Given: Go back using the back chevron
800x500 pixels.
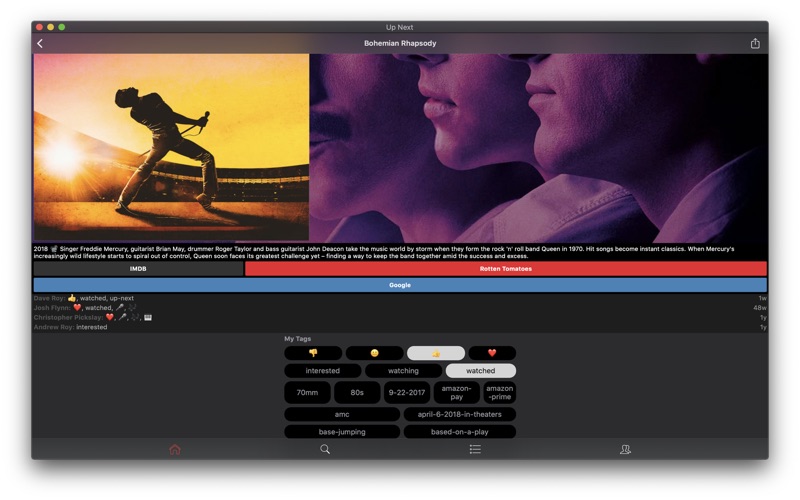Looking at the screenshot, I should coord(40,43).
